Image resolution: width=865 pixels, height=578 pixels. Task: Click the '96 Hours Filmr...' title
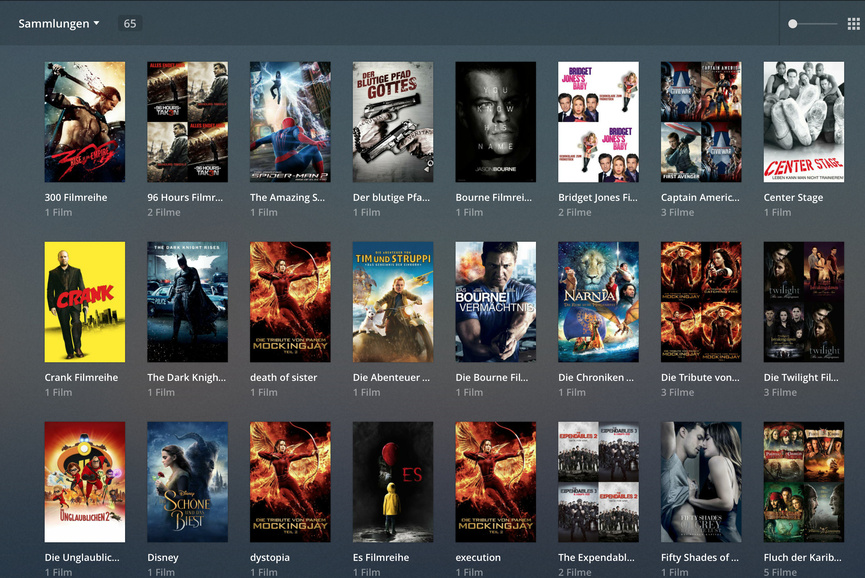[x=185, y=197]
